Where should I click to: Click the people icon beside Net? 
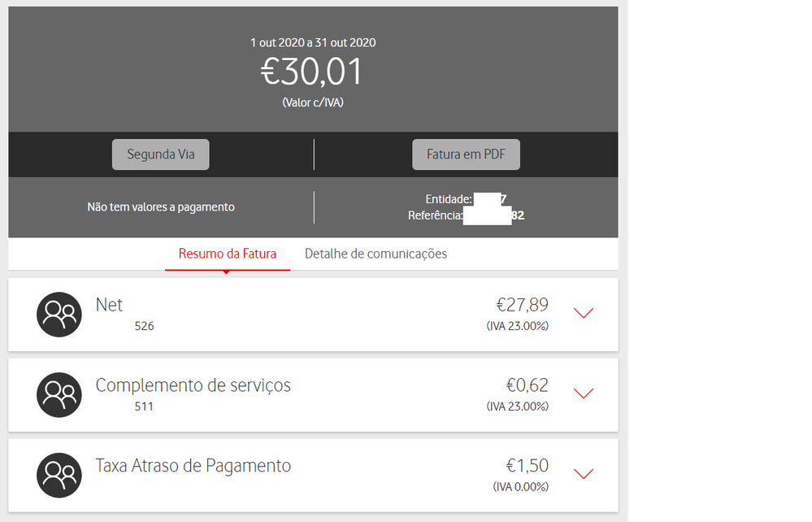59,315
